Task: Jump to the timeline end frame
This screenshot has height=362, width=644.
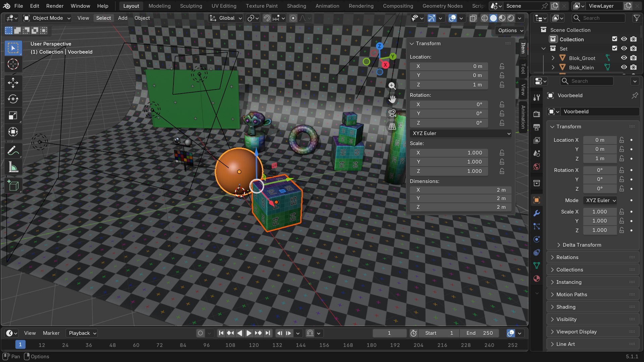Action: [x=267, y=333]
